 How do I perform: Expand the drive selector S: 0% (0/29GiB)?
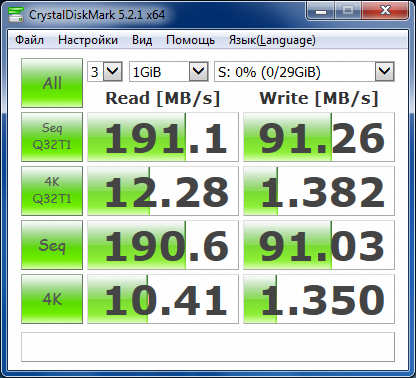click(385, 71)
